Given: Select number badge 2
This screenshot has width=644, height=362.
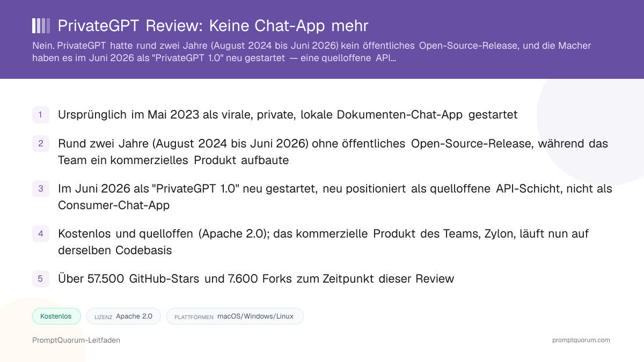Looking at the screenshot, I should pyautogui.click(x=41, y=144).
